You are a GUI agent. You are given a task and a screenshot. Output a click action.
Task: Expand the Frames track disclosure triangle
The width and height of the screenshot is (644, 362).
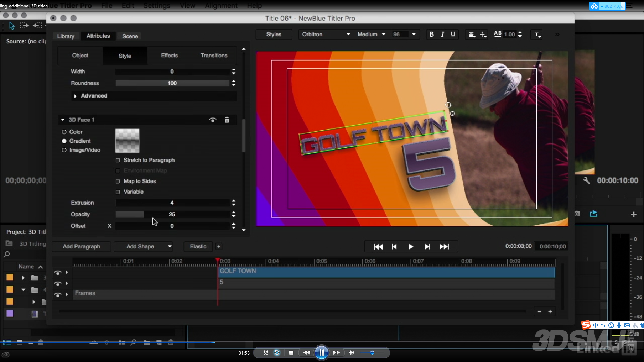tap(67, 294)
